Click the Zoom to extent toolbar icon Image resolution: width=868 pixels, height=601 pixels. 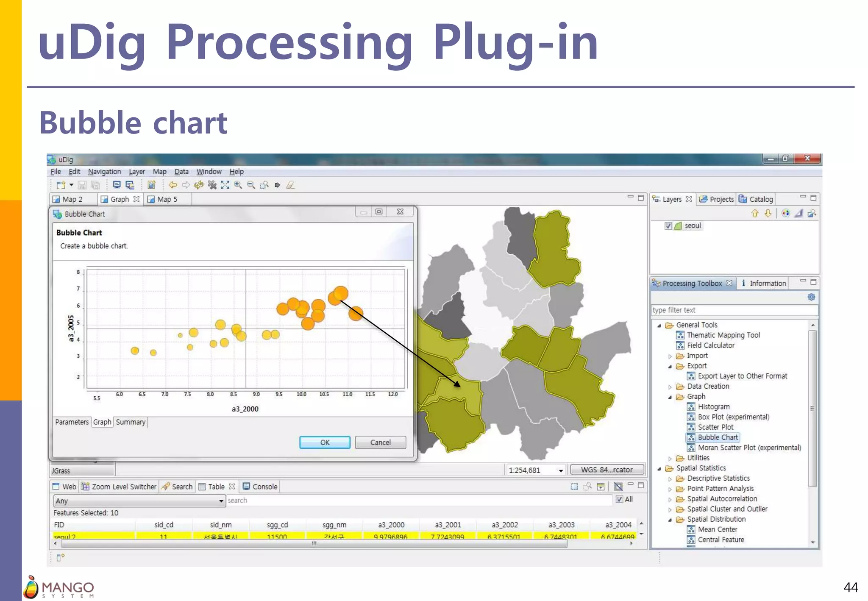point(225,185)
